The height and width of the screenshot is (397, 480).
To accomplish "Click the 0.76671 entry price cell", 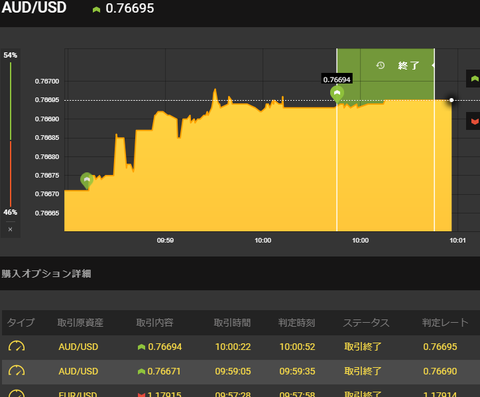I will (164, 371).
